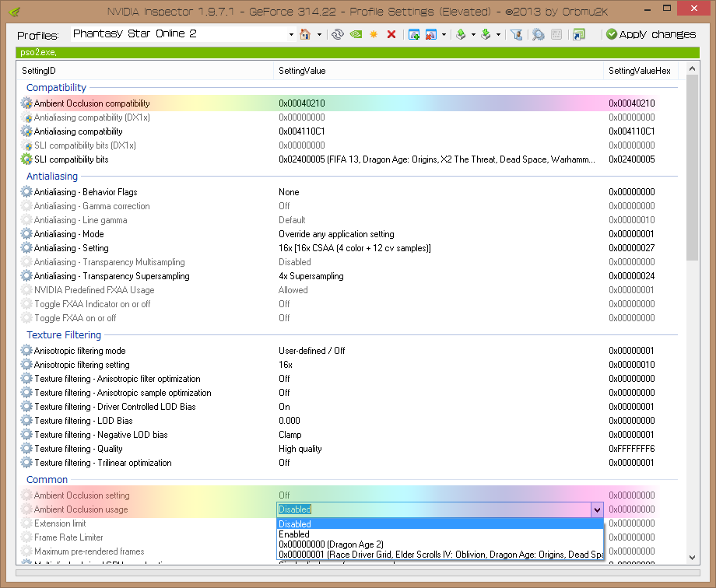This screenshot has width=716, height=588.
Task: Click the gear icon beside Texture filtering - Quality
Action: (x=26, y=448)
